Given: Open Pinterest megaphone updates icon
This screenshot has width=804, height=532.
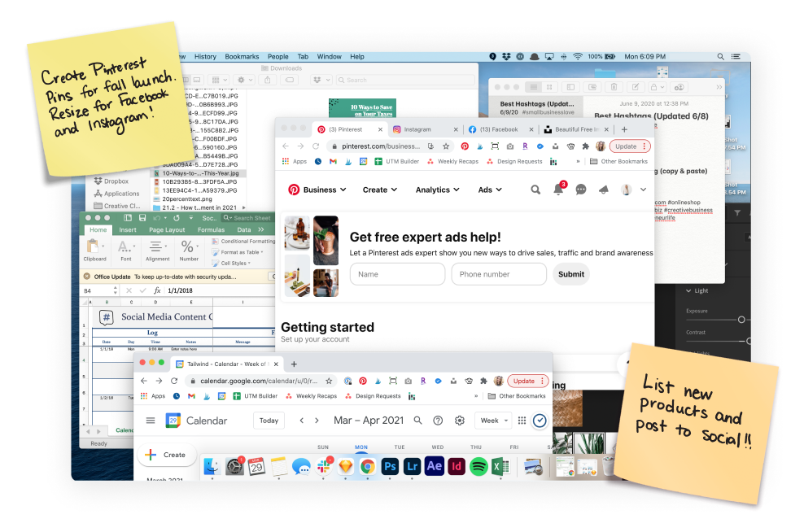Looking at the screenshot, I should coord(604,190).
